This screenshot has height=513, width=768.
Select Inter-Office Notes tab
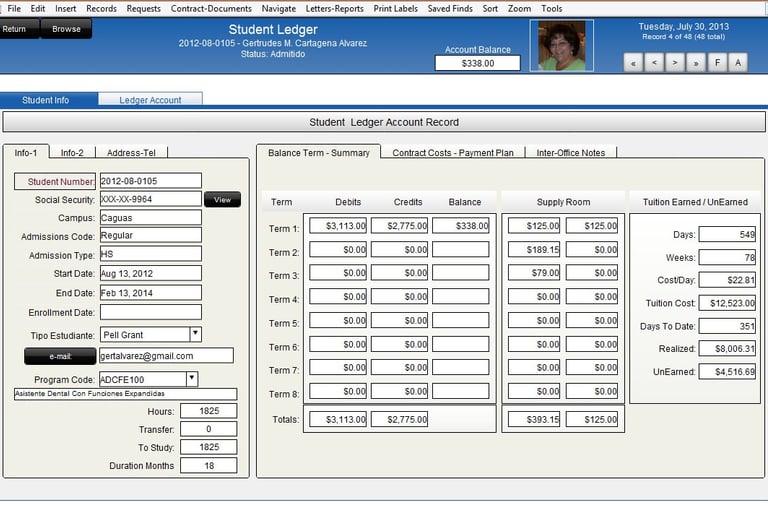(571, 152)
